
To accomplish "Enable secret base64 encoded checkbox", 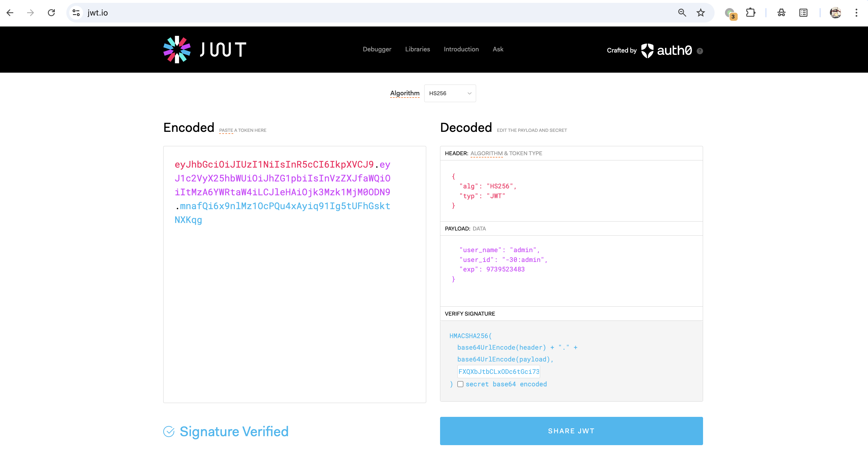I will coord(460,384).
